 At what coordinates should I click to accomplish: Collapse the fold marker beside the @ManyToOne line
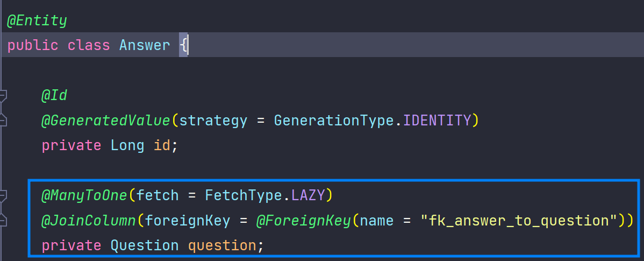click(3, 196)
